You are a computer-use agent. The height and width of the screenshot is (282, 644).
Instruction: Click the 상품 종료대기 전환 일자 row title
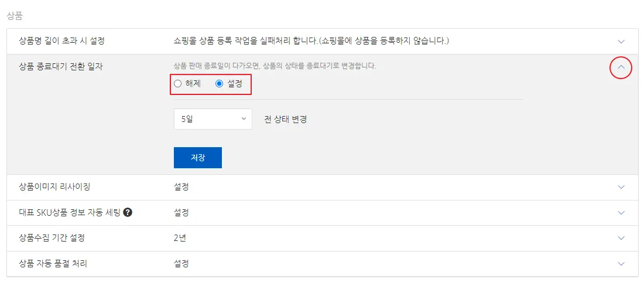point(61,66)
